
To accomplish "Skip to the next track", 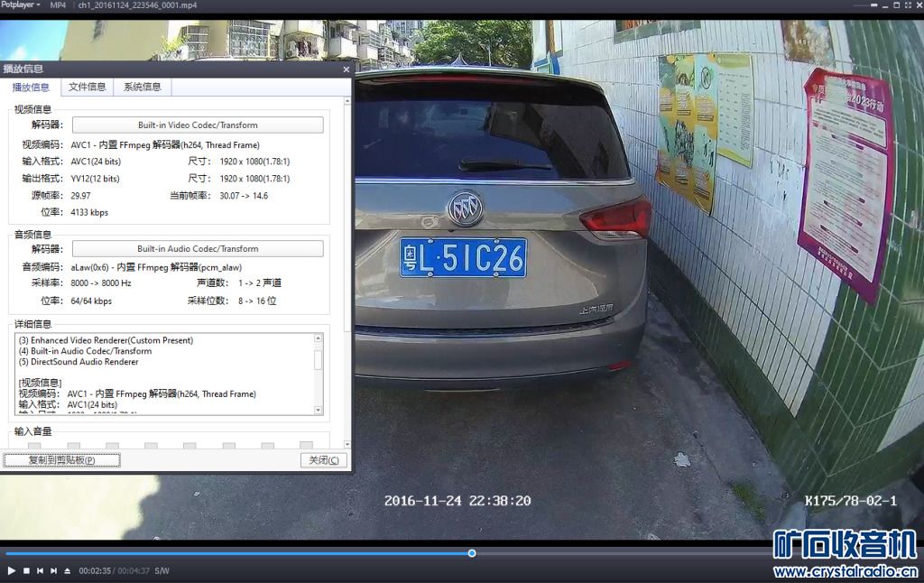I will pos(53,570).
